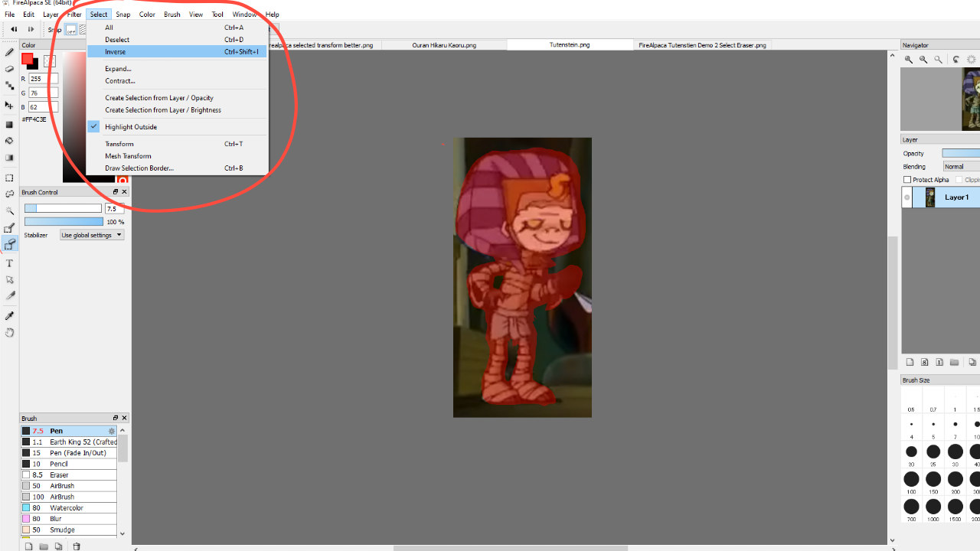Toggle the Protect Alpha checkbox

(x=907, y=180)
